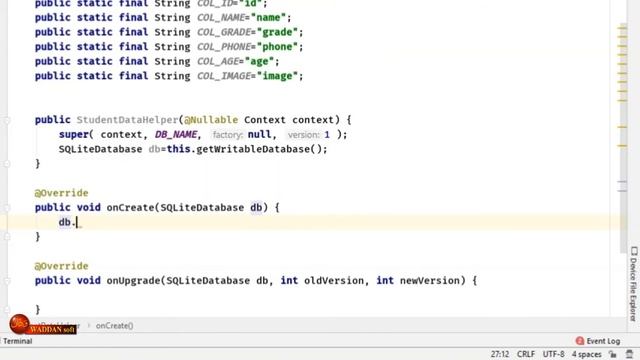
Task: Open the Terminal tool window tab
Action: click(17, 341)
